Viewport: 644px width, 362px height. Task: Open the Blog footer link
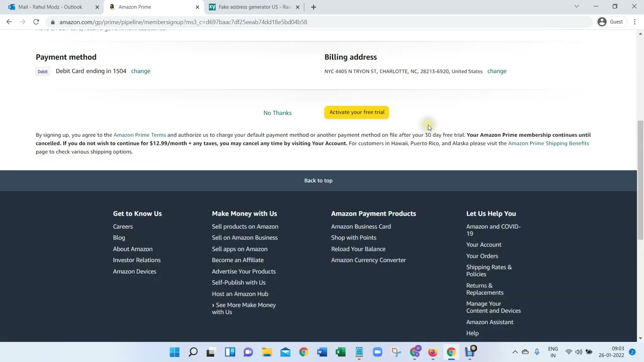119,237
